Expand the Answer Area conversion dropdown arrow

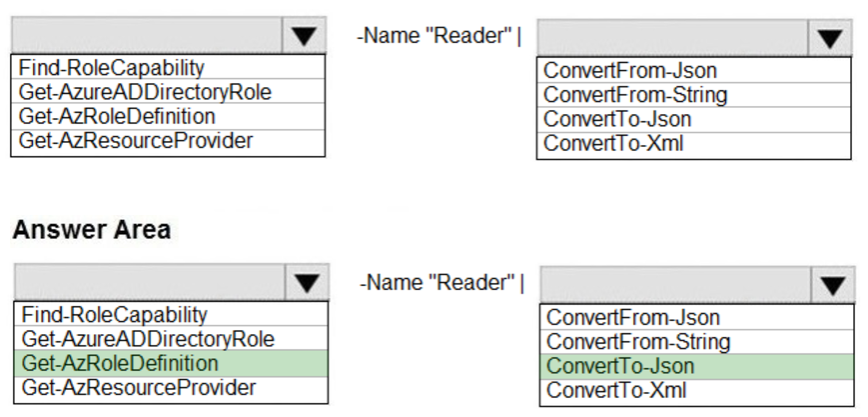point(832,286)
